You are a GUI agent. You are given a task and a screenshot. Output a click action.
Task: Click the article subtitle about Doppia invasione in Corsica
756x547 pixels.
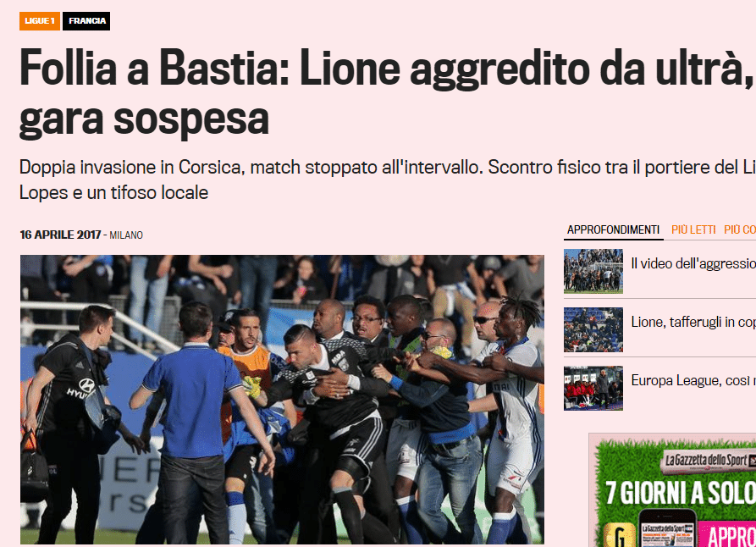(387, 180)
